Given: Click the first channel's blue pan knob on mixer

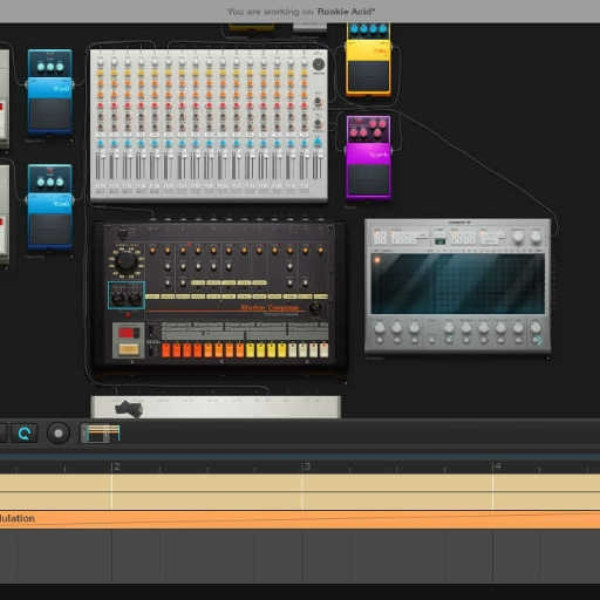Looking at the screenshot, I should pos(100,144).
